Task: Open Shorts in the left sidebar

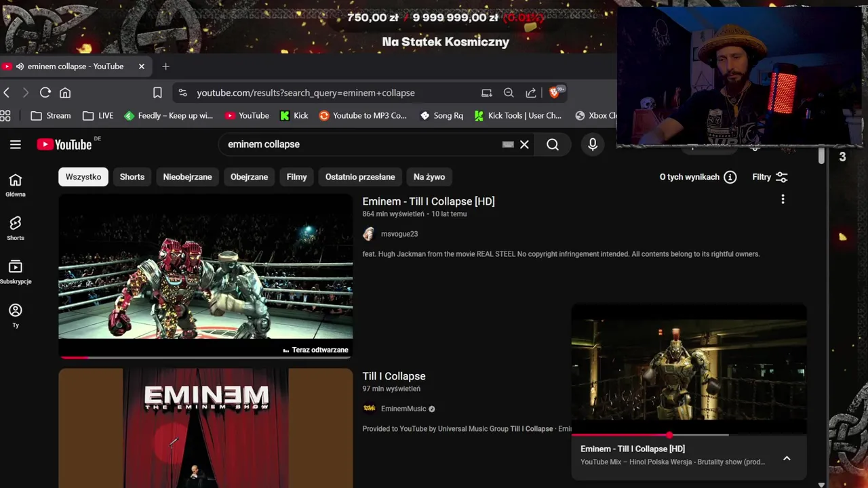Action: [x=16, y=228]
